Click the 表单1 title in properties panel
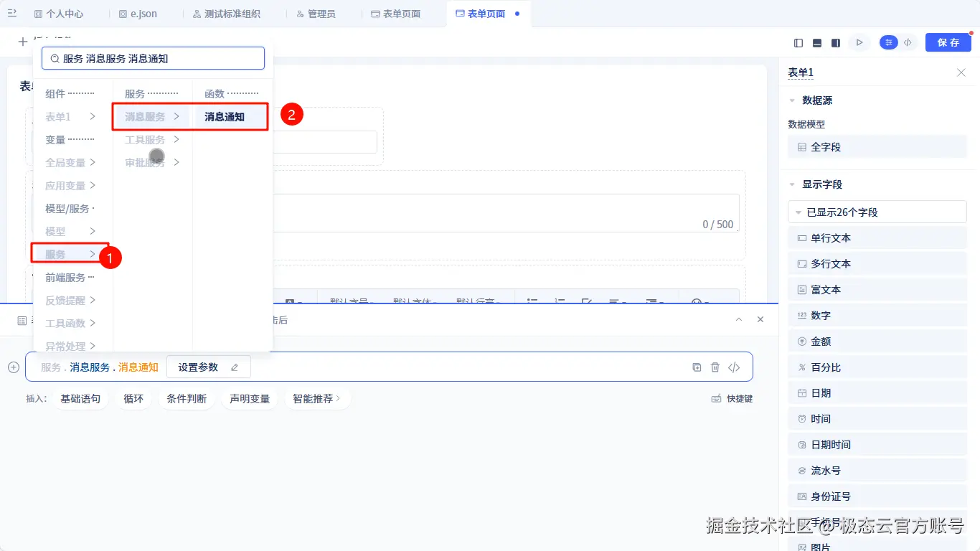The image size is (980, 551). [801, 72]
